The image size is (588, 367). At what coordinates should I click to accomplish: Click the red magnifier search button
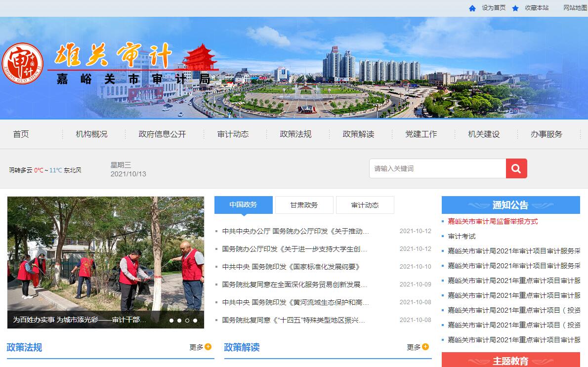(x=516, y=168)
